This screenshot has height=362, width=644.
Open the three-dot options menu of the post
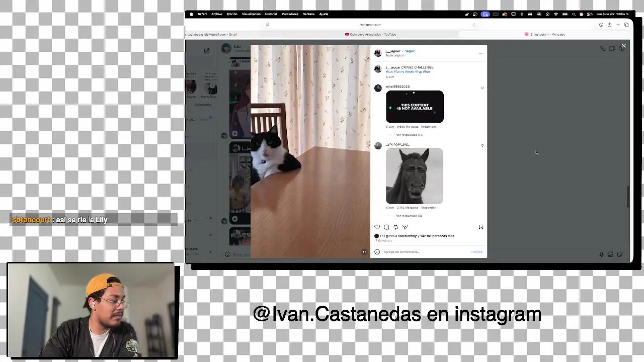tap(480, 53)
